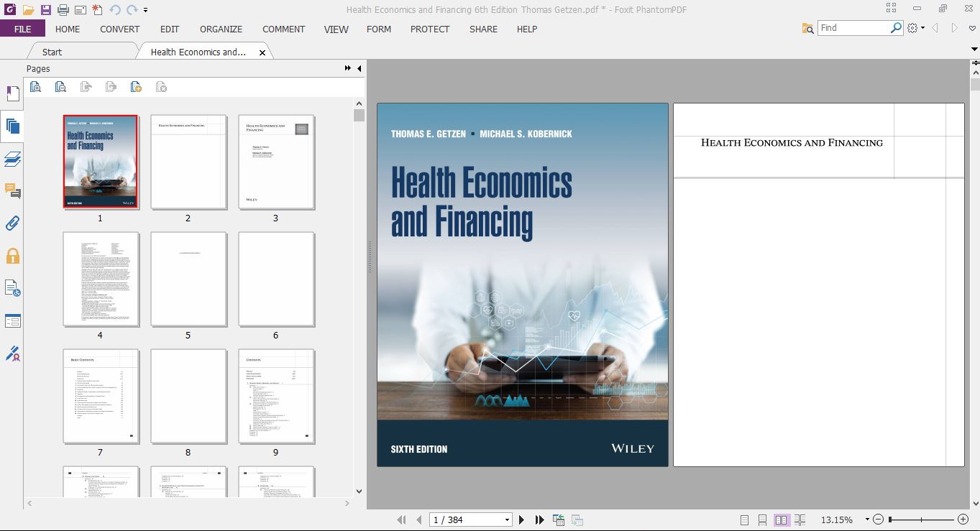Redo the last action

coord(132,10)
